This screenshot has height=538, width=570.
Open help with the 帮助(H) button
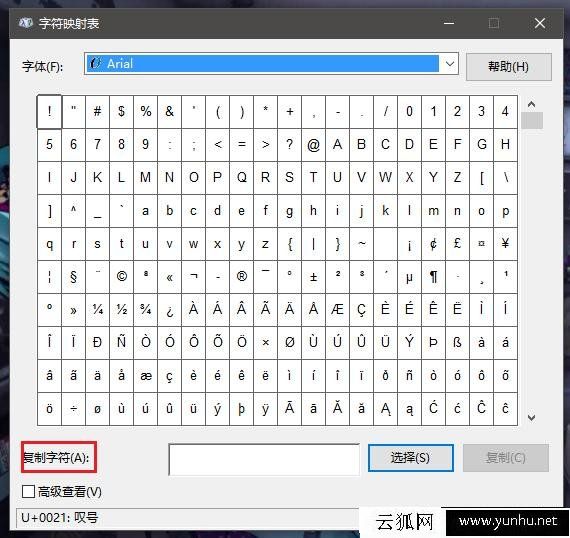point(509,67)
